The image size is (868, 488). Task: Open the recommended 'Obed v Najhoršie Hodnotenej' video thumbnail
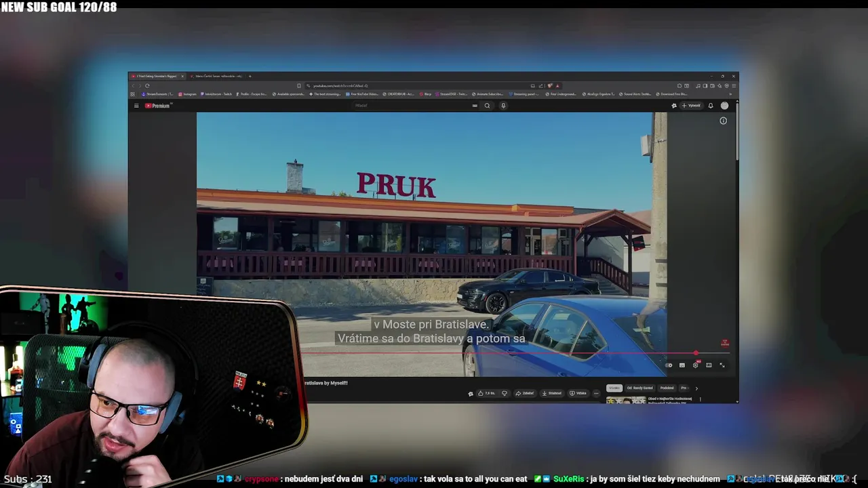pyautogui.click(x=626, y=400)
